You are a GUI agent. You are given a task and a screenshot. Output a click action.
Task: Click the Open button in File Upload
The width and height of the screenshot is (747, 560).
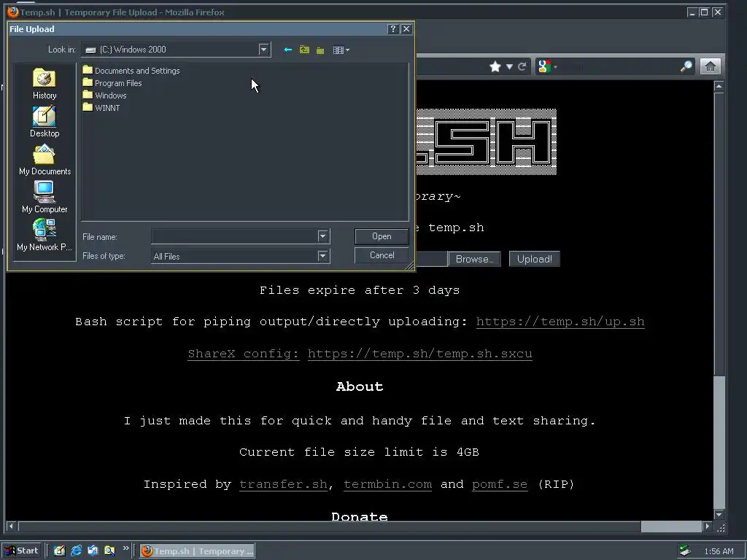click(x=382, y=236)
